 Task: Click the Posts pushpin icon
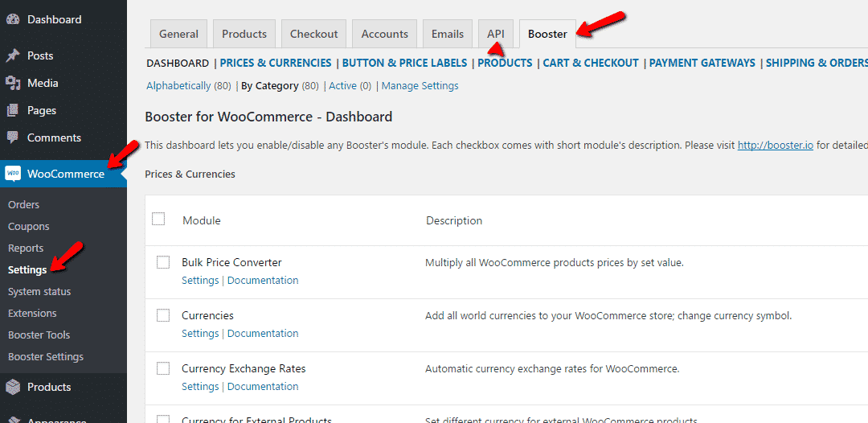tap(13, 55)
